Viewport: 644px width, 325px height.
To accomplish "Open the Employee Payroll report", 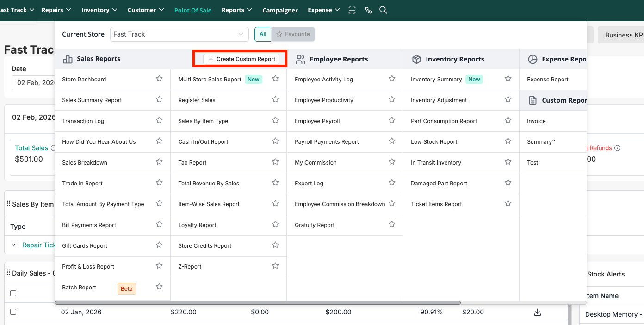I will [317, 121].
